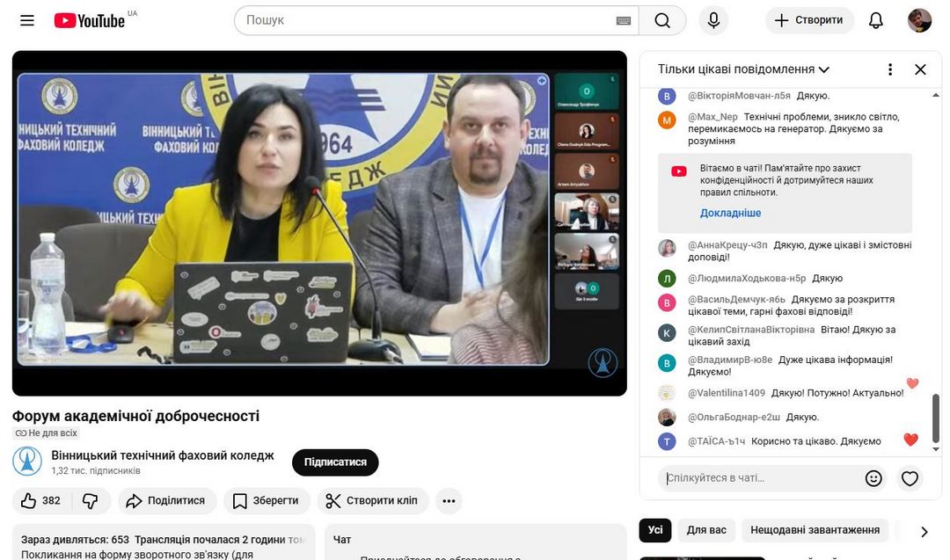Viewport: 950px width, 560px height.
Task: Click the YouTube logo home icon
Action: pyautogui.click(x=90, y=20)
